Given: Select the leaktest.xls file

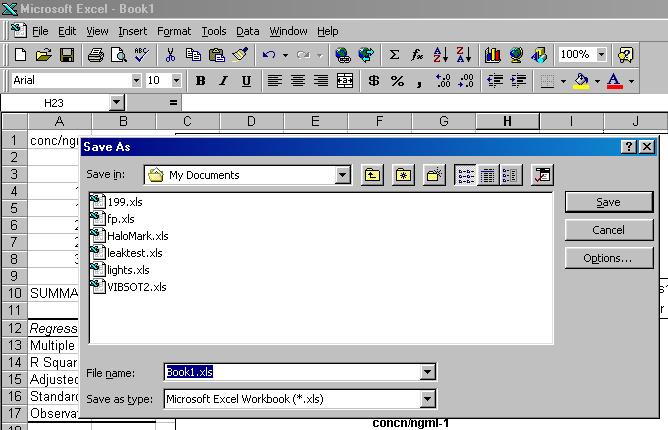Looking at the screenshot, I should coord(127,253).
